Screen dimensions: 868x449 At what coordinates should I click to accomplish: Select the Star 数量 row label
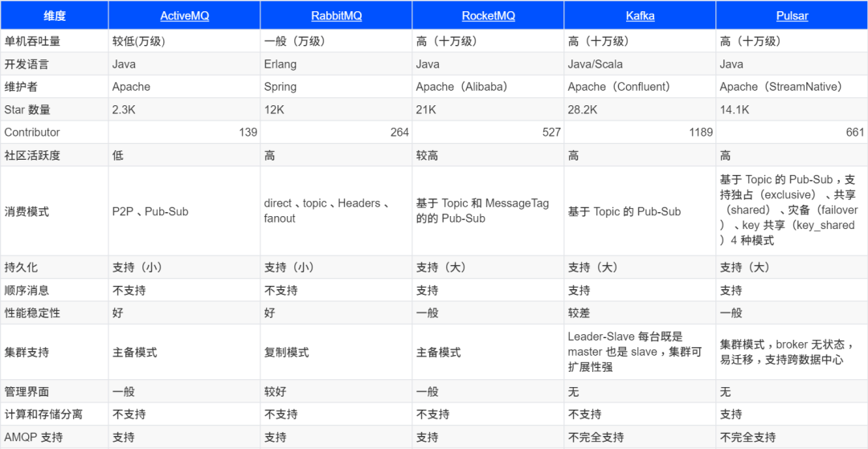[27, 110]
